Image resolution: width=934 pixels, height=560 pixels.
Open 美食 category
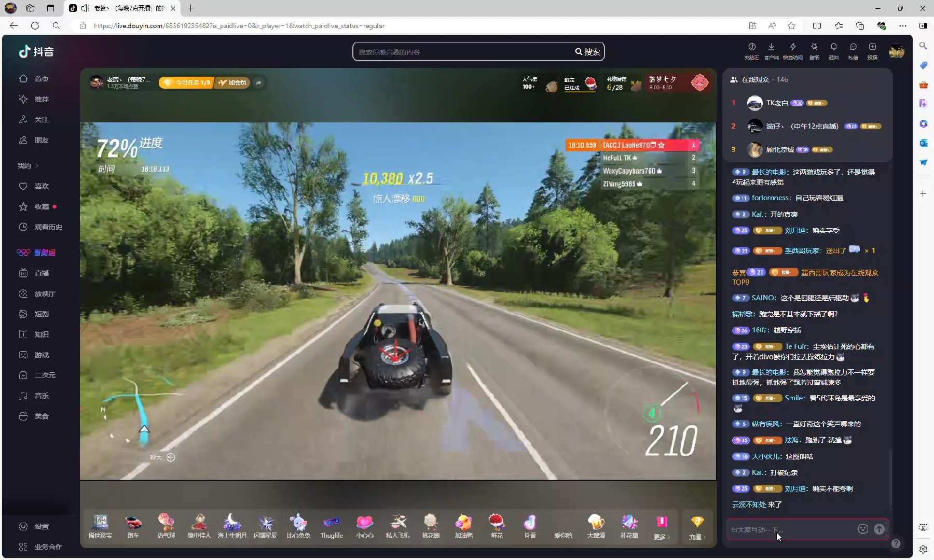coord(34,416)
